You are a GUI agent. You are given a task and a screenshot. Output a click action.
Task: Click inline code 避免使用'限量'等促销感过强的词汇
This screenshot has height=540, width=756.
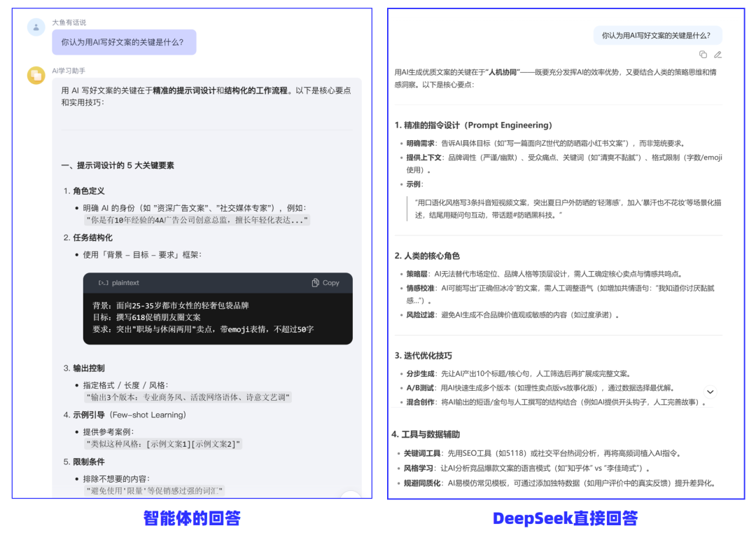(154, 491)
